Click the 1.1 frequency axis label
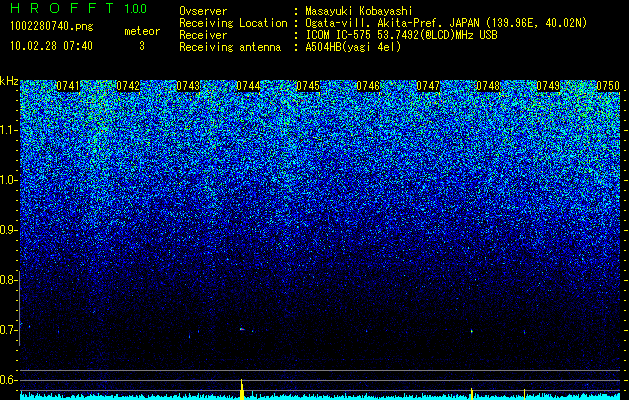 (9, 130)
